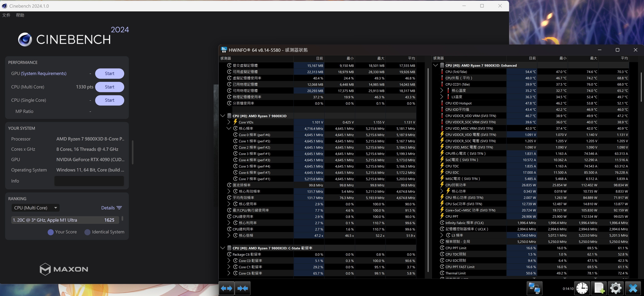644x296 pixels.
Task: Click the Package C6 clock icon
Action: [229, 254]
